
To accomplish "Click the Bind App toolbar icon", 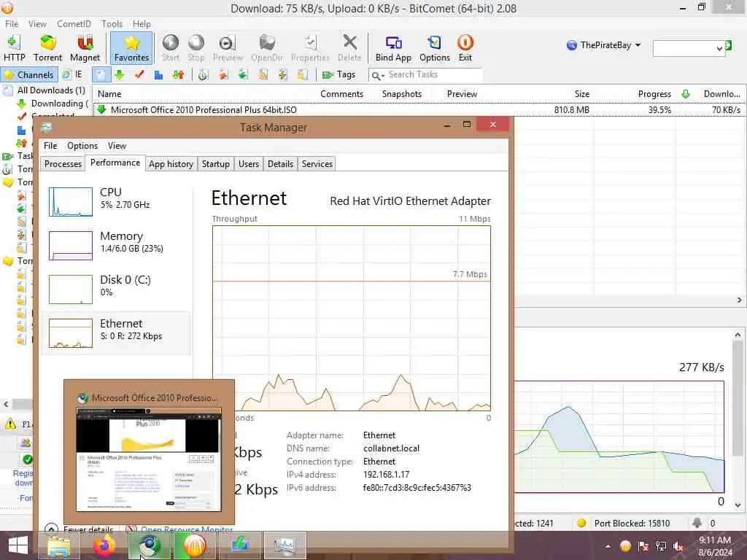I will click(393, 48).
